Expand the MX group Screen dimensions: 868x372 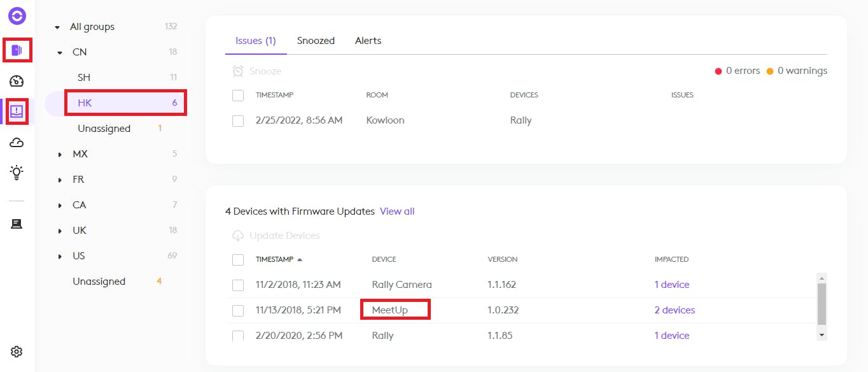60,154
